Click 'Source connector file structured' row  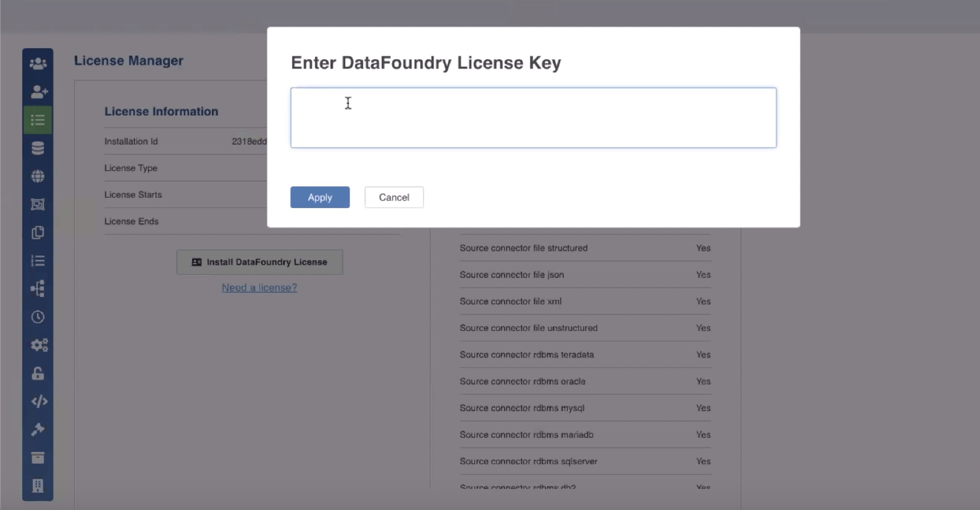click(x=585, y=248)
